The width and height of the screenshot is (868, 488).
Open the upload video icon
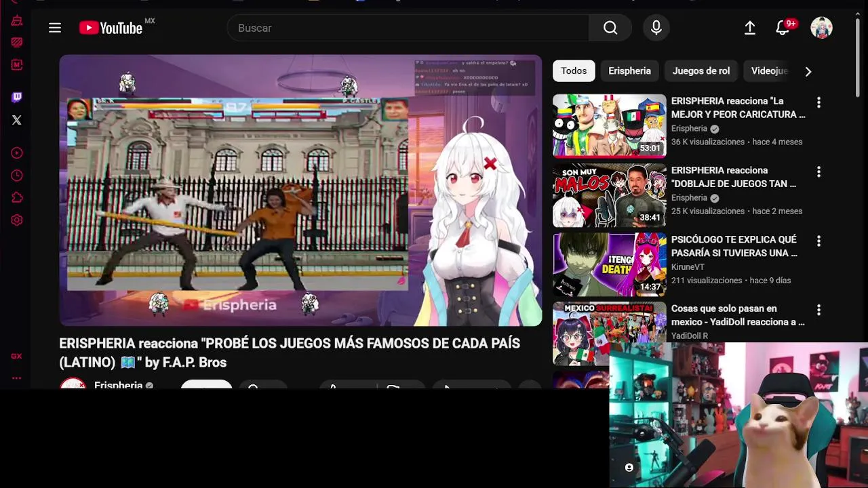pos(750,28)
